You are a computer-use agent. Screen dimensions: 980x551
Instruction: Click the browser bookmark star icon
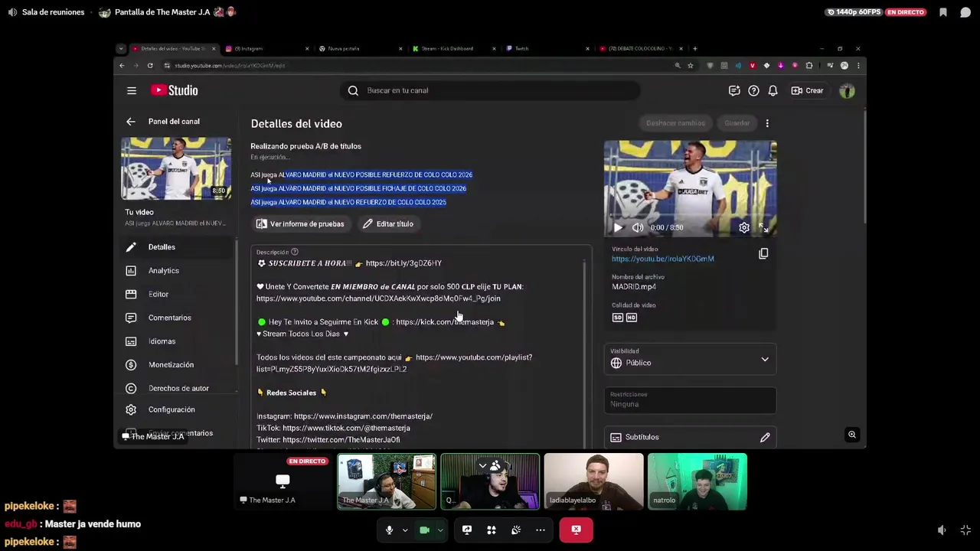pos(691,66)
